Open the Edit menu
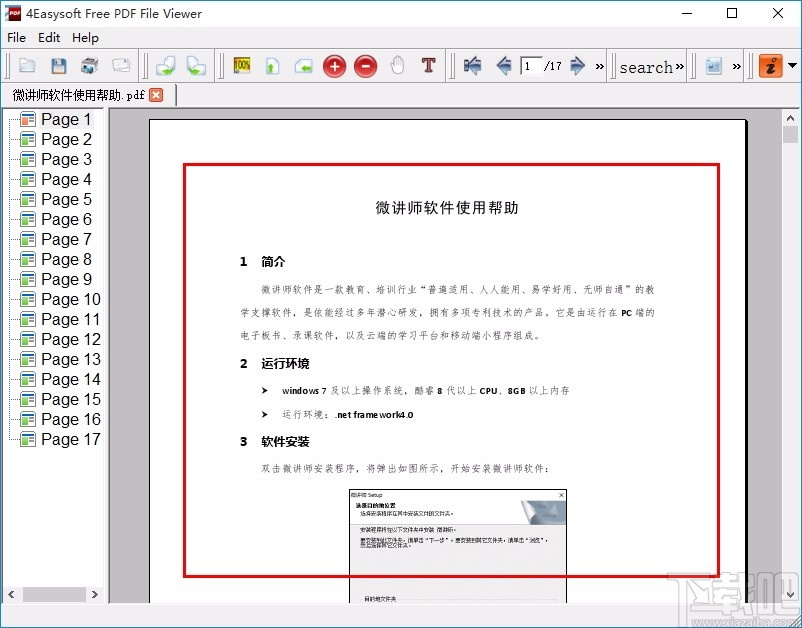802x628 pixels. [x=48, y=38]
